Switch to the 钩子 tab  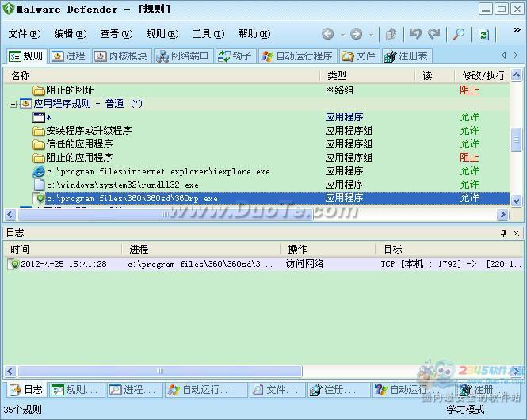pos(235,56)
